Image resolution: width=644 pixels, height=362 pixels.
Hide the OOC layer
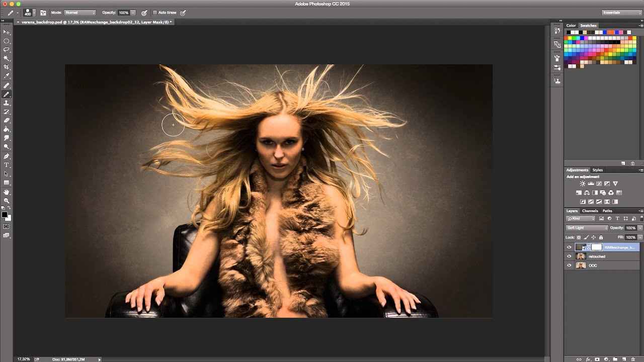(x=569, y=265)
